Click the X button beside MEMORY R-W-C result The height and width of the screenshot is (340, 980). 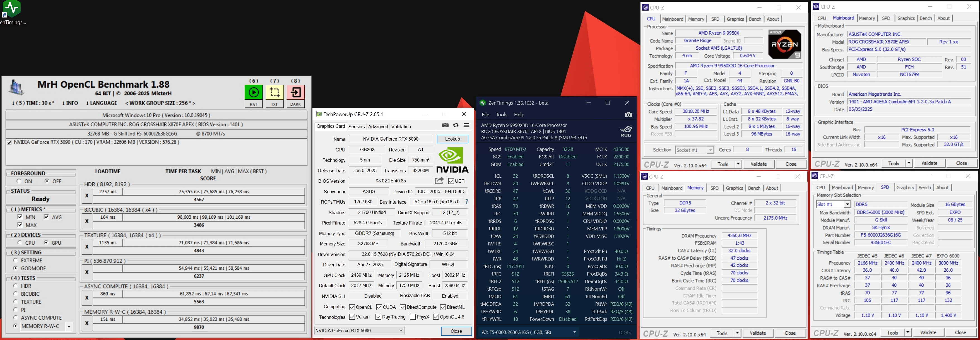click(x=87, y=323)
